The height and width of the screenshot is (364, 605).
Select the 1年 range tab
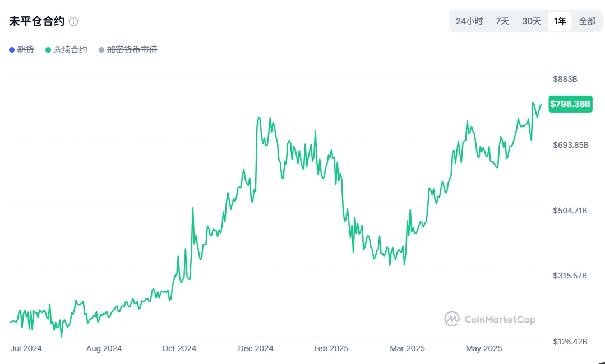[x=560, y=21]
